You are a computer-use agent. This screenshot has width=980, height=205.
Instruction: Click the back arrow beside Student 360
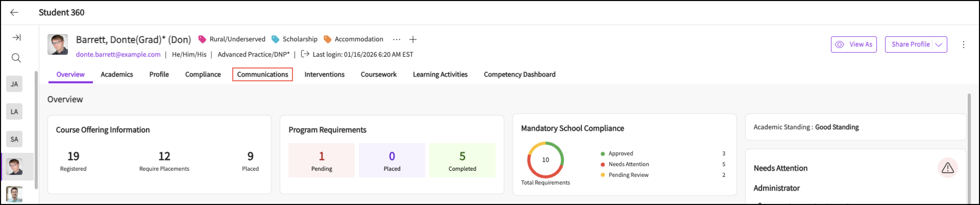click(x=15, y=13)
